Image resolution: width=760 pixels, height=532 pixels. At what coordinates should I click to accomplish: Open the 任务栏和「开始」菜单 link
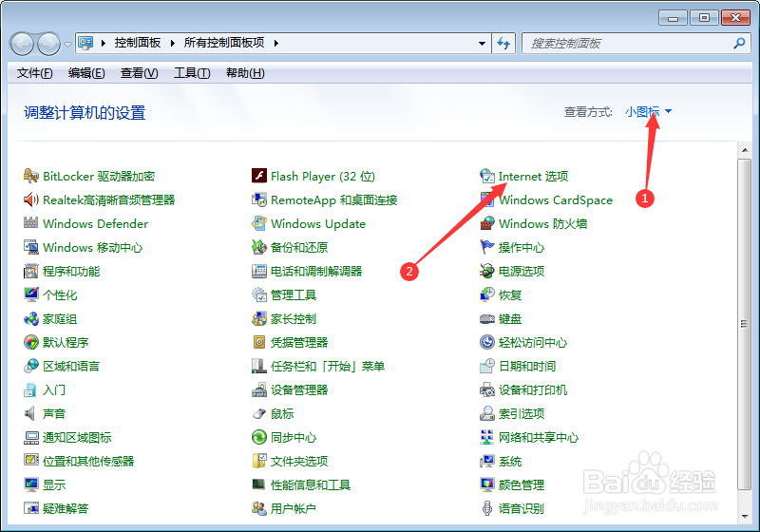[328, 367]
